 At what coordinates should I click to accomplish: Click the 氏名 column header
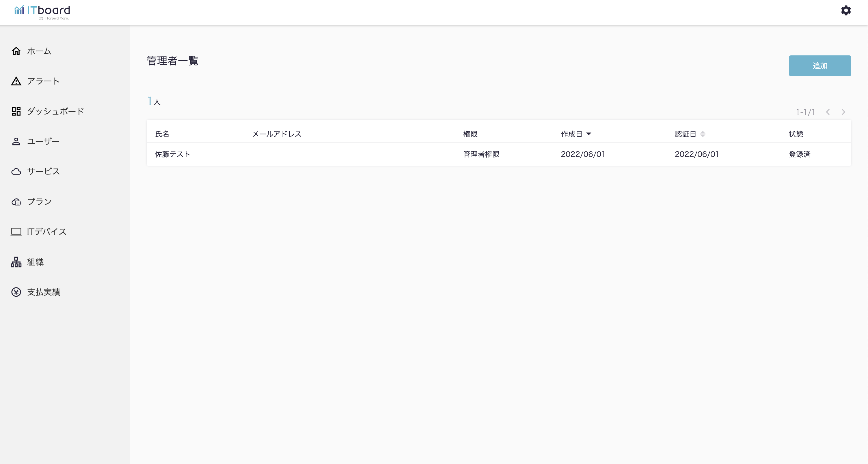(x=162, y=134)
